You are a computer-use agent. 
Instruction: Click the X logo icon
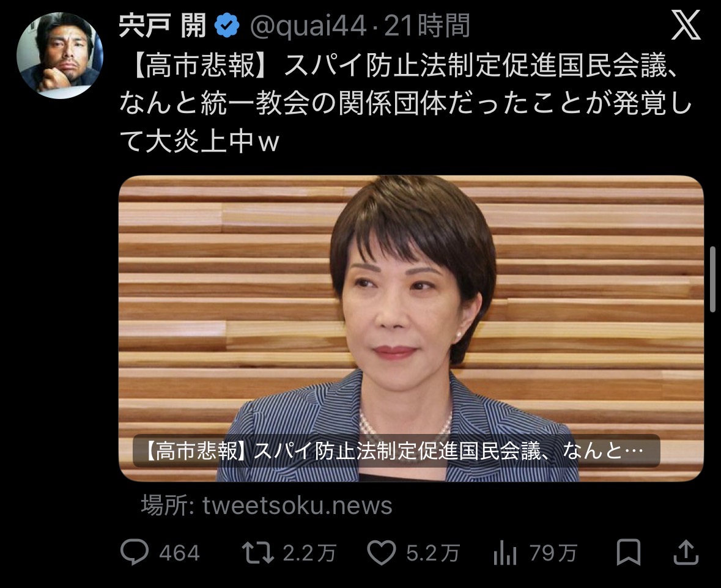click(686, 25)
